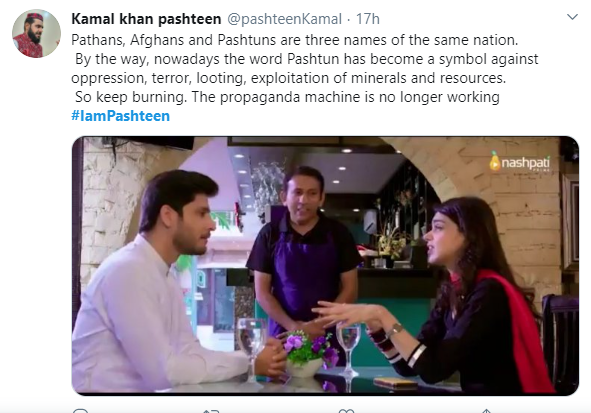Viewport: 591px width, 413px height.
Task: Share the tweet using the share icon
Action: pyautogui.click(x=486, y=411)
